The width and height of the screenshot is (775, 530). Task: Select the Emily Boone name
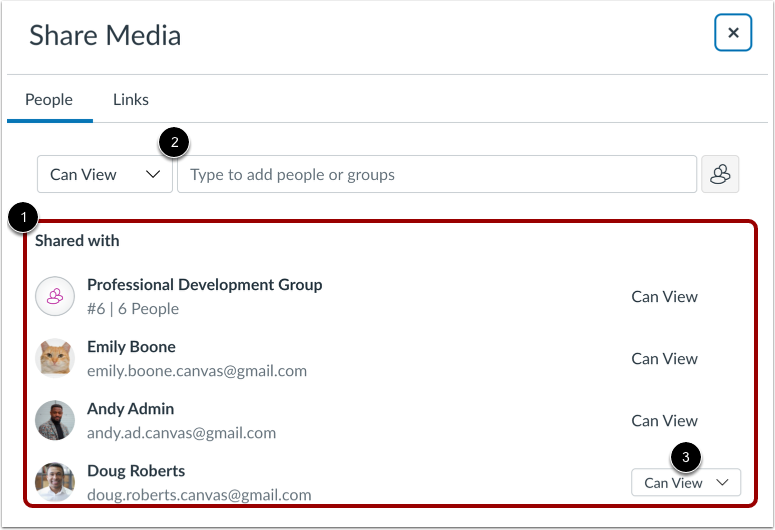131,347
